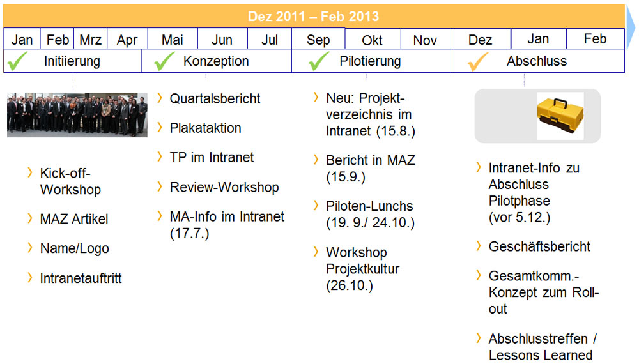Click the chevron bullet before Plakataktion
Viewport: 639px width, 364px height.
coord(160,127)
